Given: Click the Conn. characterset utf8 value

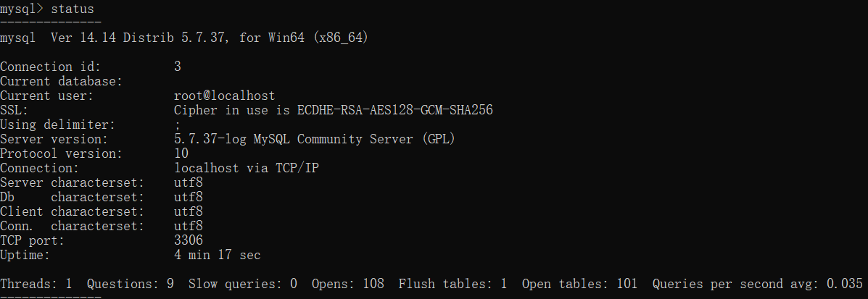Looking at the screenshot, I should [189, 225].
